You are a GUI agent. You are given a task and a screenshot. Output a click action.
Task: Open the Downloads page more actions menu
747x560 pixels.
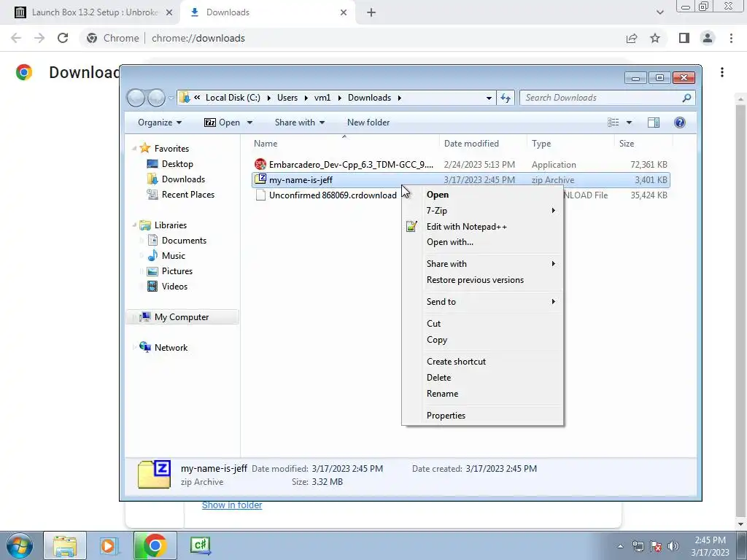pyautogui.click(x=722, y=72)
